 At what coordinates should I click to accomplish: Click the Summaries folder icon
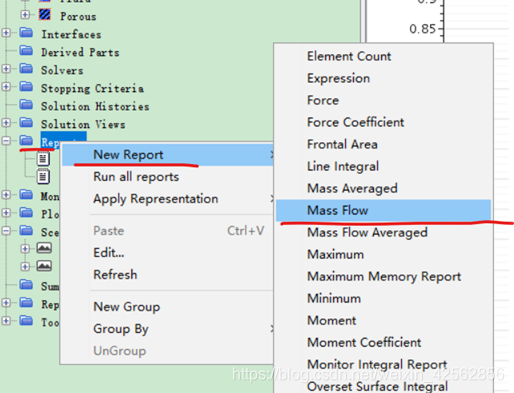[x=26, y=285]
